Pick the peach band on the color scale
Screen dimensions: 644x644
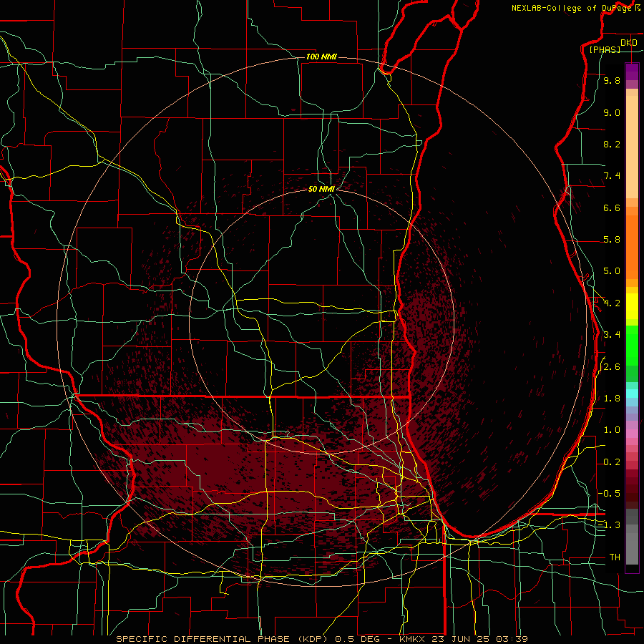[632, 147]
